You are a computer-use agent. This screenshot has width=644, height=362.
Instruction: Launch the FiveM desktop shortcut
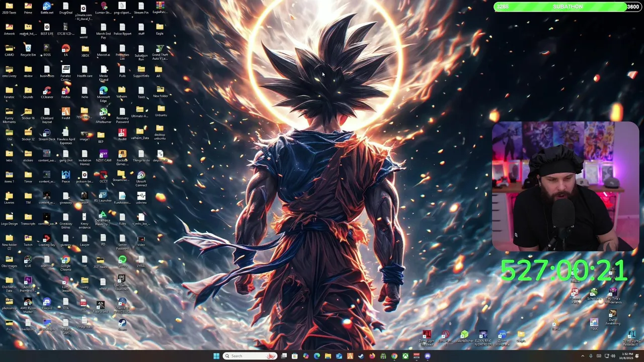pos(66,114)
